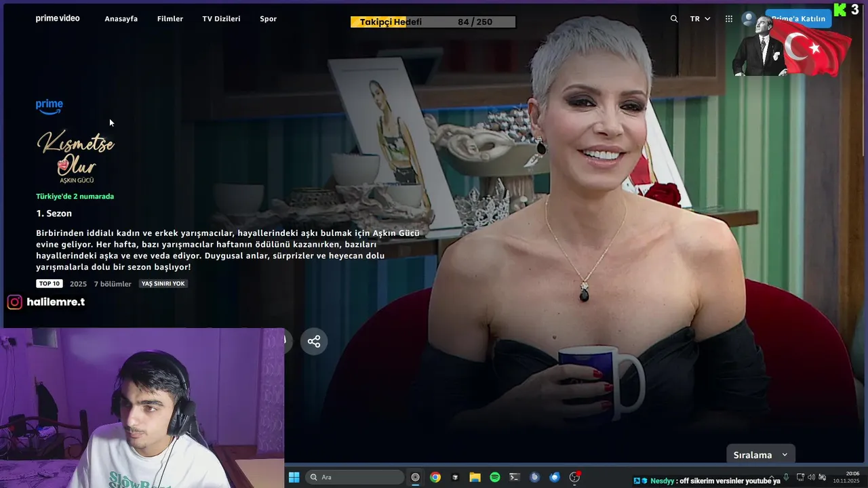Viewport: 868px width, 488px height.
Task: Show hidden tray icons with the chevron
Action: pos(772,477)
